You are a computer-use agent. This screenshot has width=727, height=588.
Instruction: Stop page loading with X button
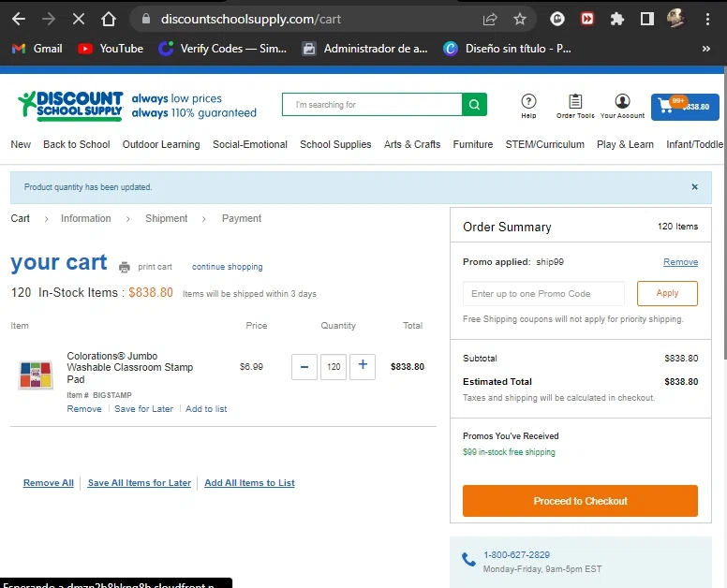(79, 19)
